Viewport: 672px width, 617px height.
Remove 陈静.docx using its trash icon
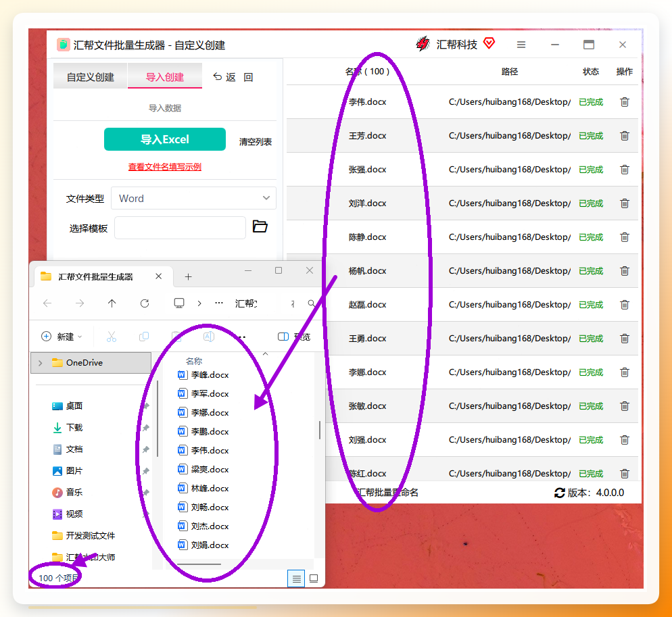625,237
